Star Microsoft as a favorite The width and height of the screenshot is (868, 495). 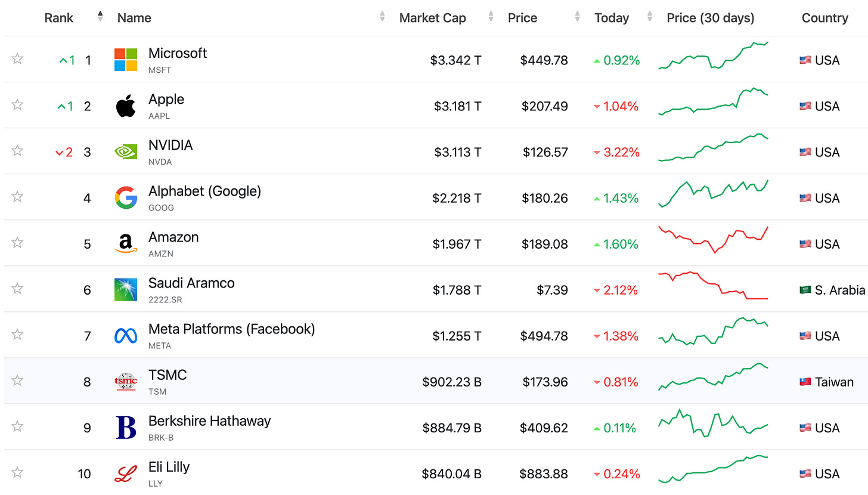tap(17, 58)
